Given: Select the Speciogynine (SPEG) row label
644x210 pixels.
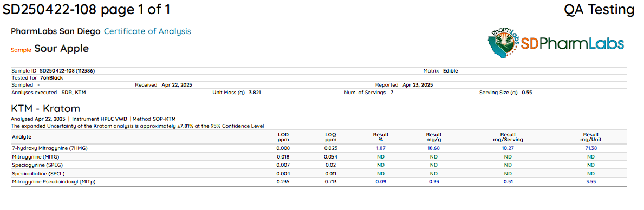Looking at the screenshot, I should coord(37,165).
